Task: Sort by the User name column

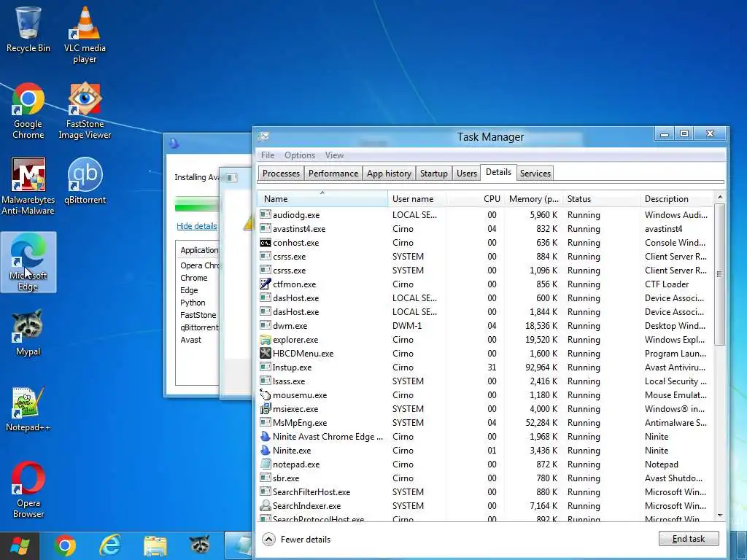Action: [x=417, y=198]
